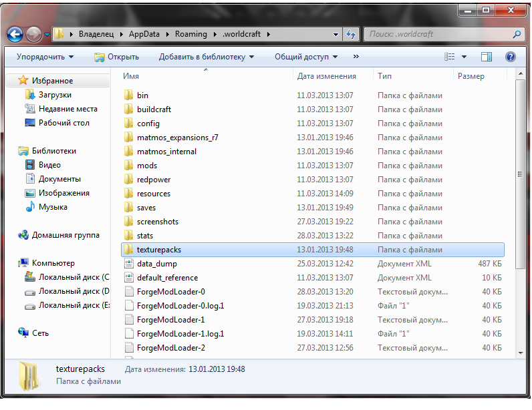Select the config folder icon
The image size is (532, 410).
(x=128, y=123)
